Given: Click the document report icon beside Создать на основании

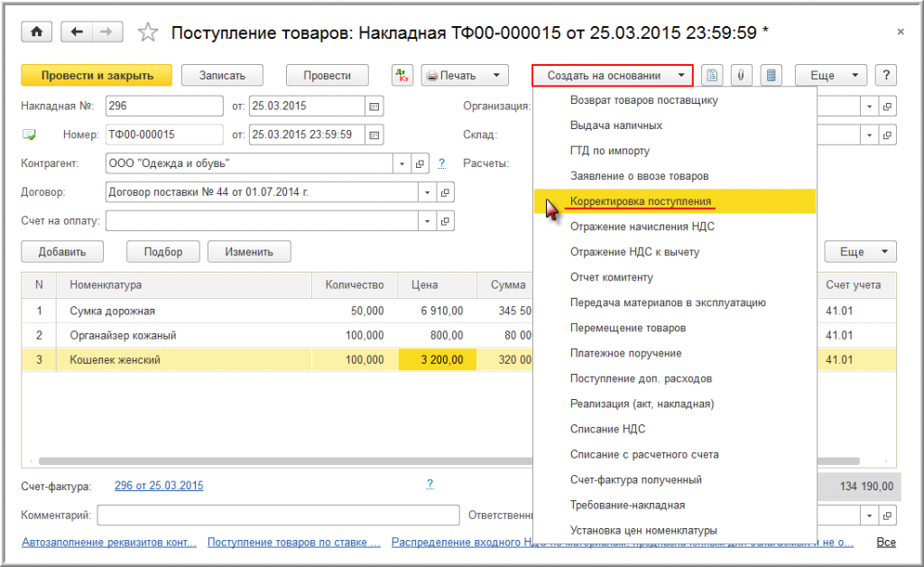Looking at the screenshot, I should click(x=712, y=76).
